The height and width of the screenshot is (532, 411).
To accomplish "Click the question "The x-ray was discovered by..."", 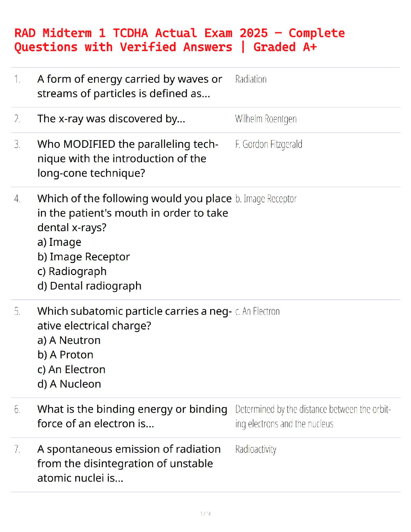I will pyautogui.click(x=111, y=119).
